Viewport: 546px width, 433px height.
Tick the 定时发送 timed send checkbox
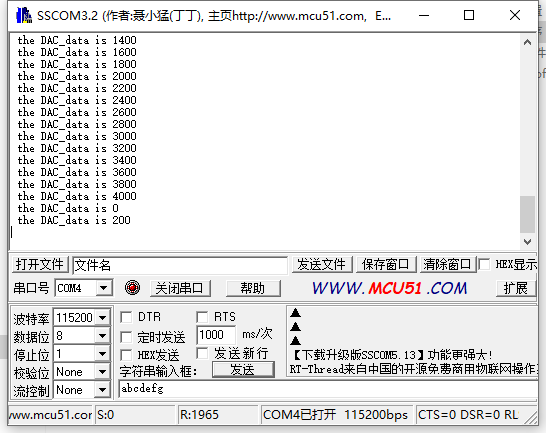pos(126,337)
